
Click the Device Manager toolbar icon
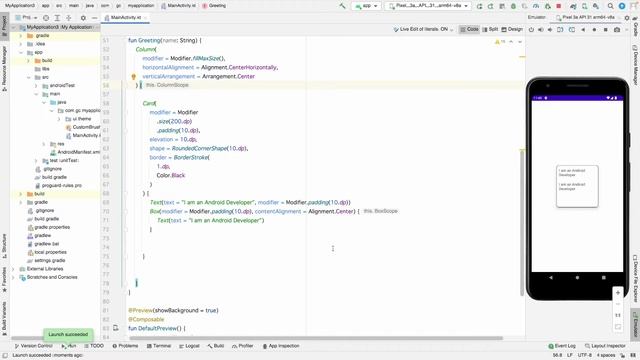(584, 6)
